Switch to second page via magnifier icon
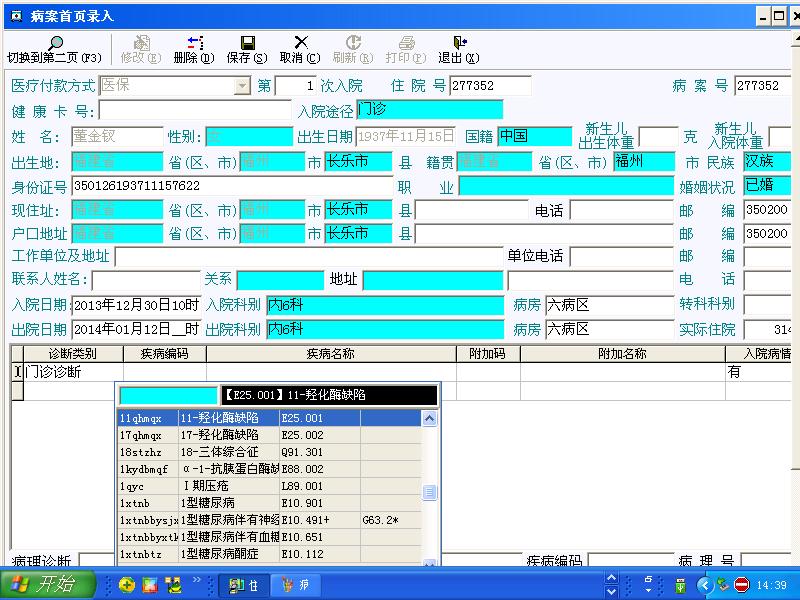The width and height of the screenshot is (800, 600). [x=56, y=43]
